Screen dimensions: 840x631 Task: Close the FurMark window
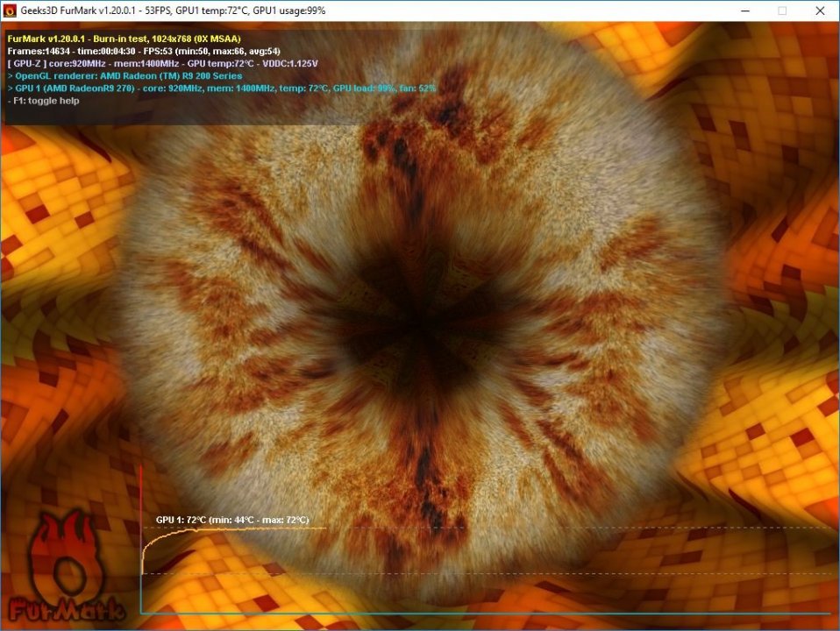coord(820,11)
